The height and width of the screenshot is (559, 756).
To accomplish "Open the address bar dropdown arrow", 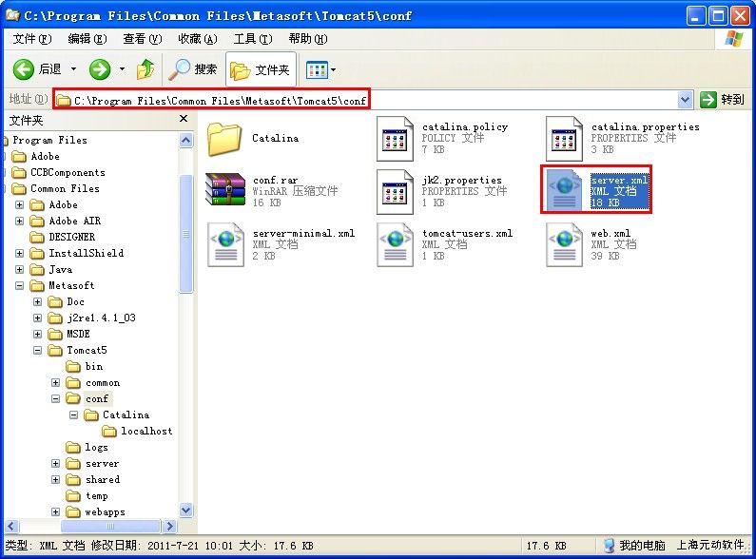I will tap(686, 100).
